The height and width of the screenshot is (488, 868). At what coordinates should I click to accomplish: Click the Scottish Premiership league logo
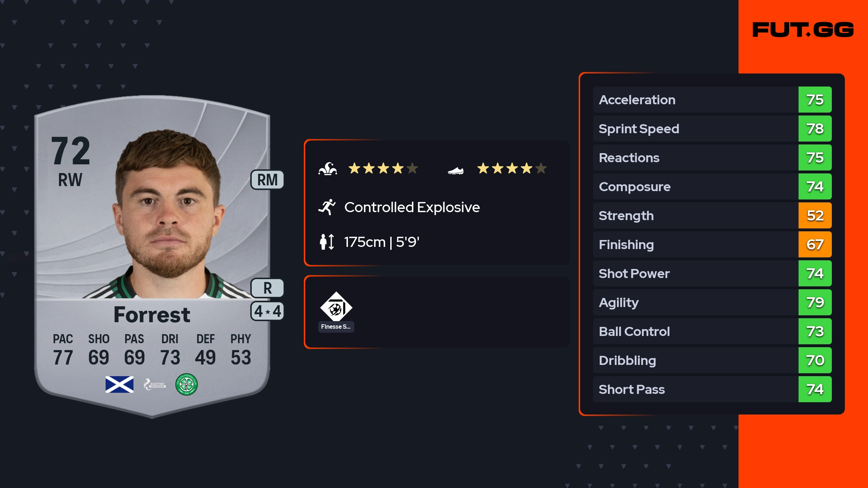154,384
